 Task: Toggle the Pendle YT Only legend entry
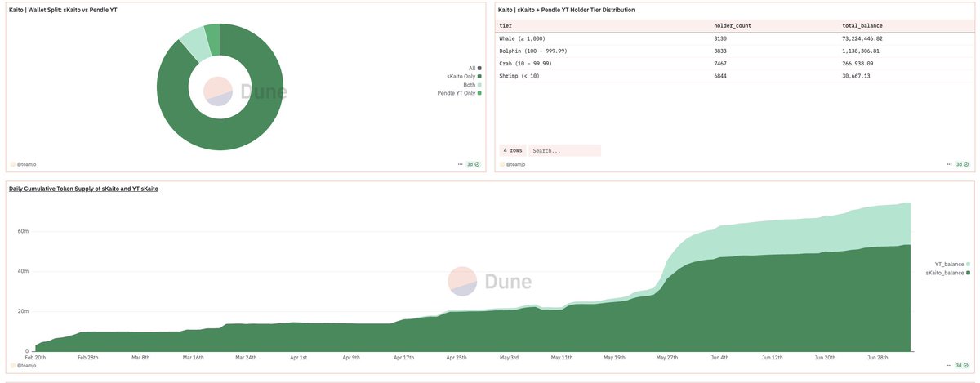point(461,93)
